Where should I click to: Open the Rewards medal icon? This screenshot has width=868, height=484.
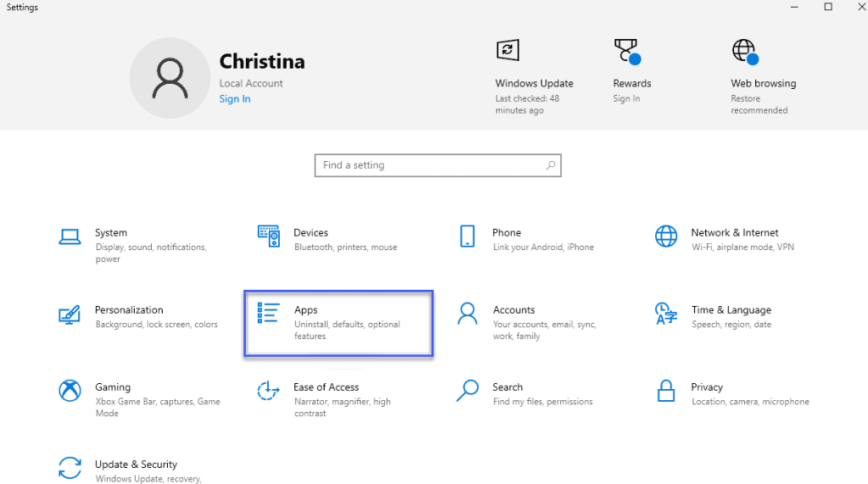pos(627,51)
